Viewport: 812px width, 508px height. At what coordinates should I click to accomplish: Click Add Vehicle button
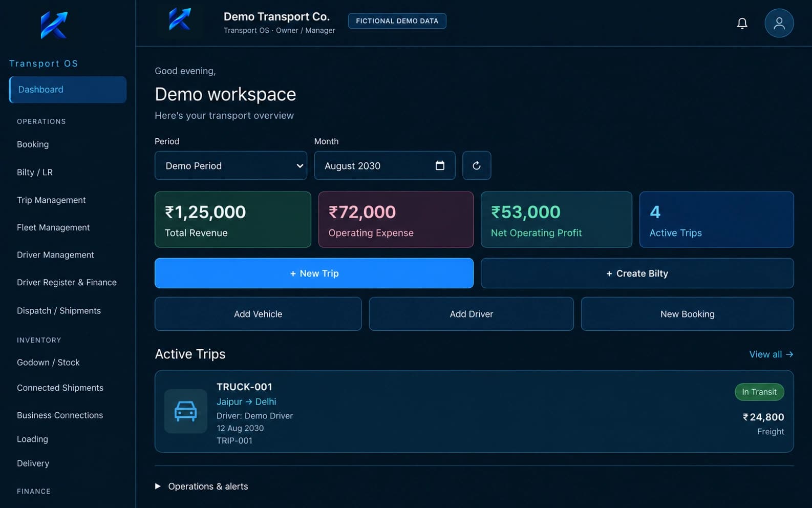click(x=258, y=314)
